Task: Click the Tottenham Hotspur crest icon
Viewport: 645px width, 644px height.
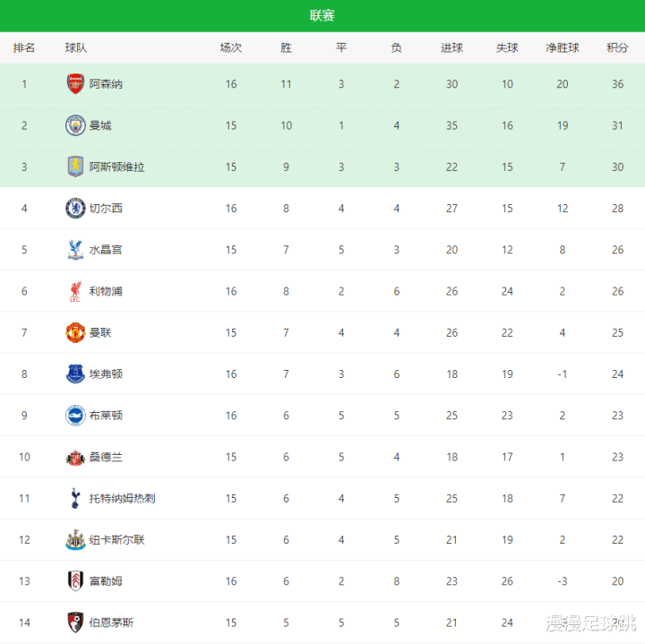Action: (75, 498)
